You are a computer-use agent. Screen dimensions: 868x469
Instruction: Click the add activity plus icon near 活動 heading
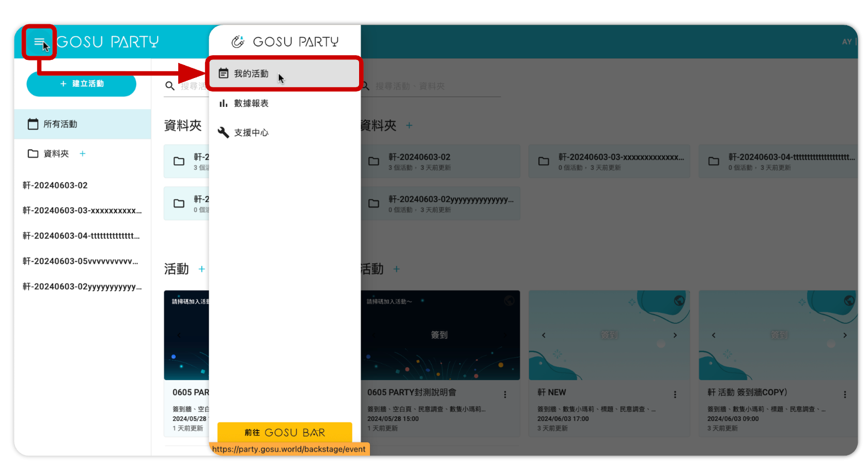point(396,269)
